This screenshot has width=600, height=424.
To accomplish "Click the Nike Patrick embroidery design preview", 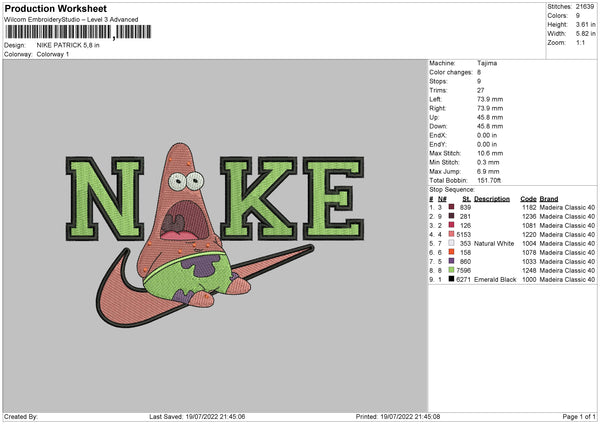I will pos(214,235).
